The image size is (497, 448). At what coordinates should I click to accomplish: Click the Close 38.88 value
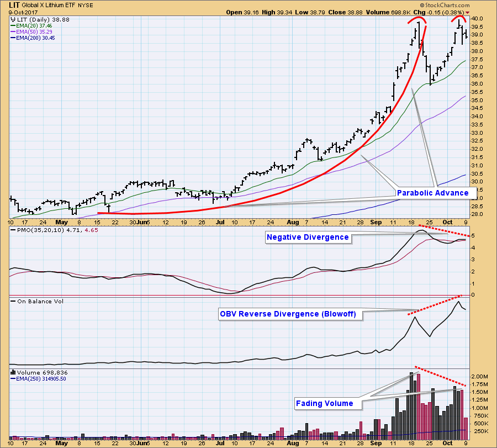click(x=345, y=12)
